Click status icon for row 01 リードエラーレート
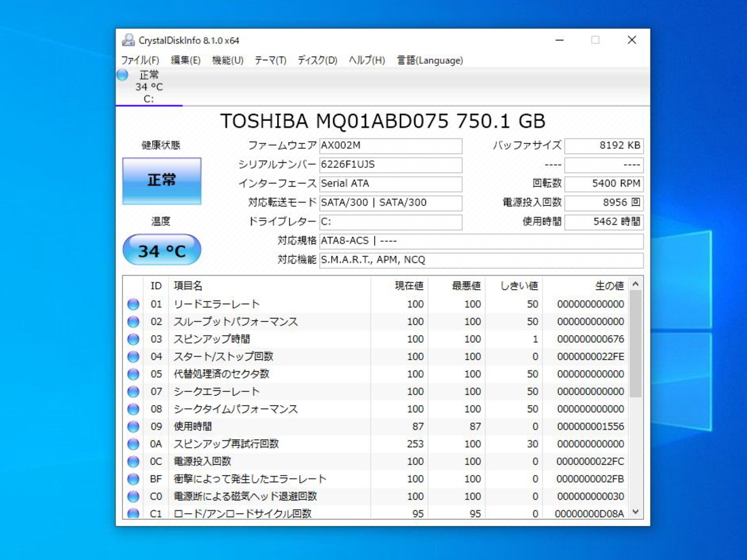Screen dimensions: 747x560 (x=133, y=304)
